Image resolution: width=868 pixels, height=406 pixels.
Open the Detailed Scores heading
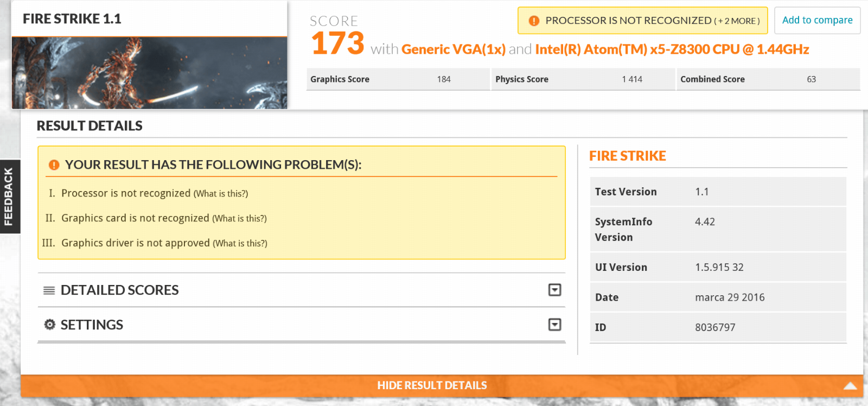tap(119, 290)
